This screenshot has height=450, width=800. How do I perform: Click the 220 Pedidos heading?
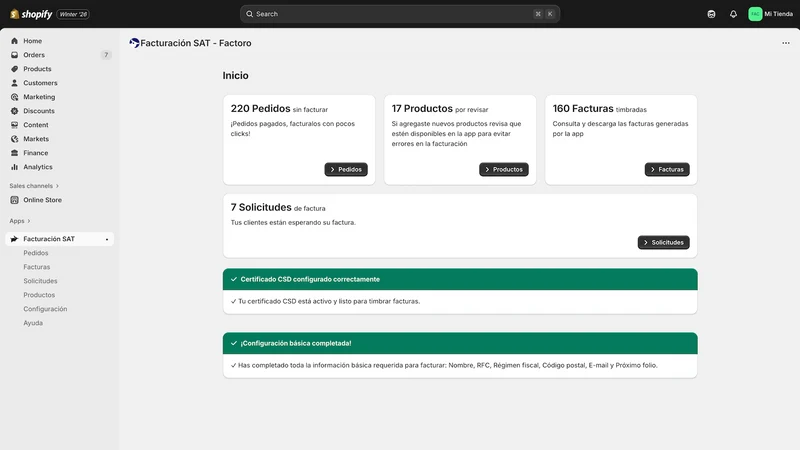[x=260, y=109]
